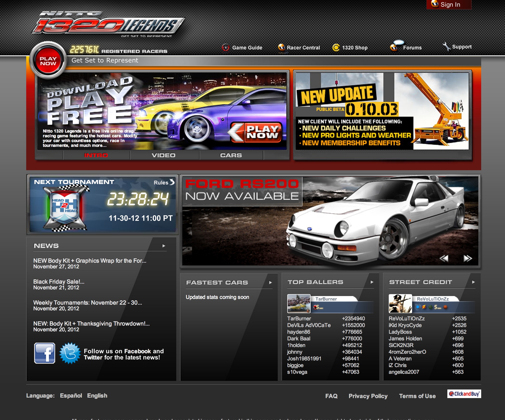The height and width of the screenshot is (420, 505).
Task: Click ReVoLuTiOnZz's green gear badge
Action: coord(430,307)
